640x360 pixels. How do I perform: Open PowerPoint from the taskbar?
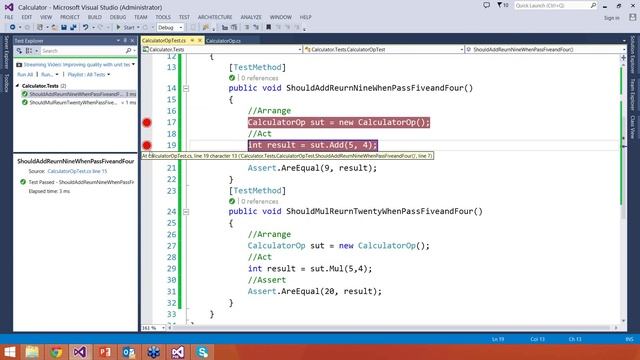[105, 352]
